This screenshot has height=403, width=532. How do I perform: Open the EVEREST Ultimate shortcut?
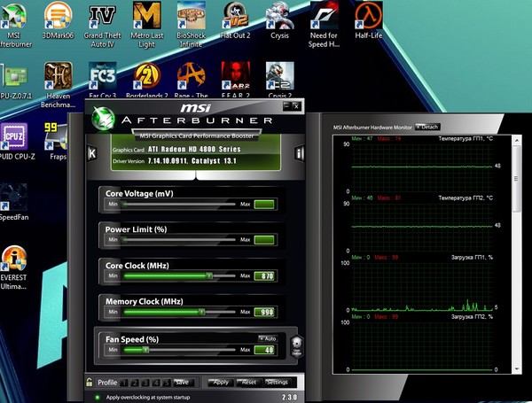point(13,267)
